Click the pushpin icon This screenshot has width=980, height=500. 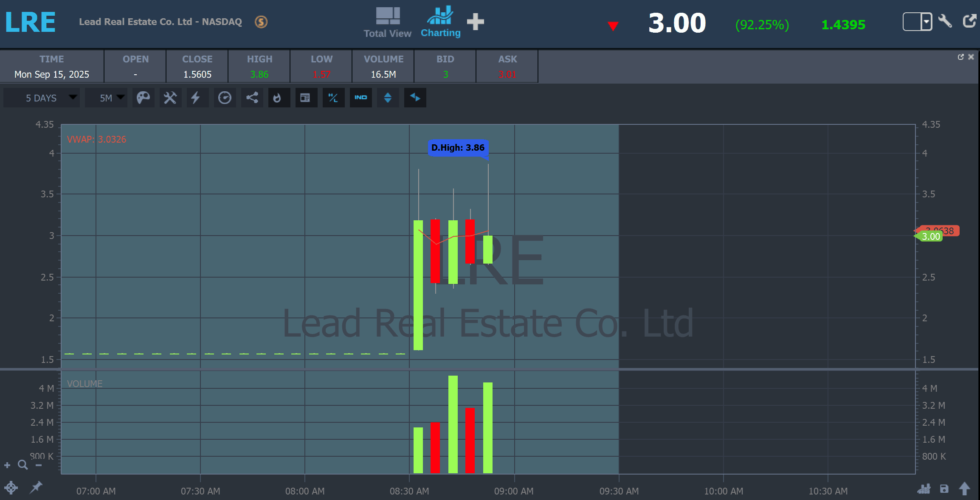click(x=36, y=487)
